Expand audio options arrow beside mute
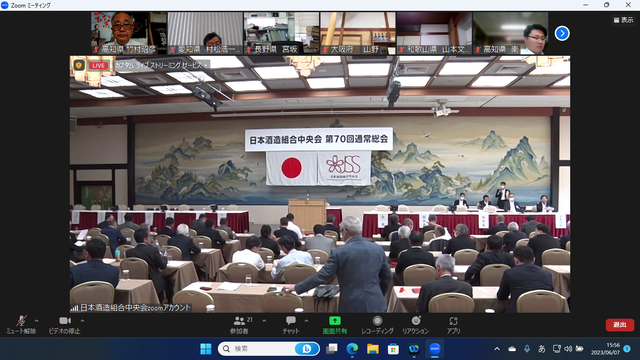 point(36,321)
